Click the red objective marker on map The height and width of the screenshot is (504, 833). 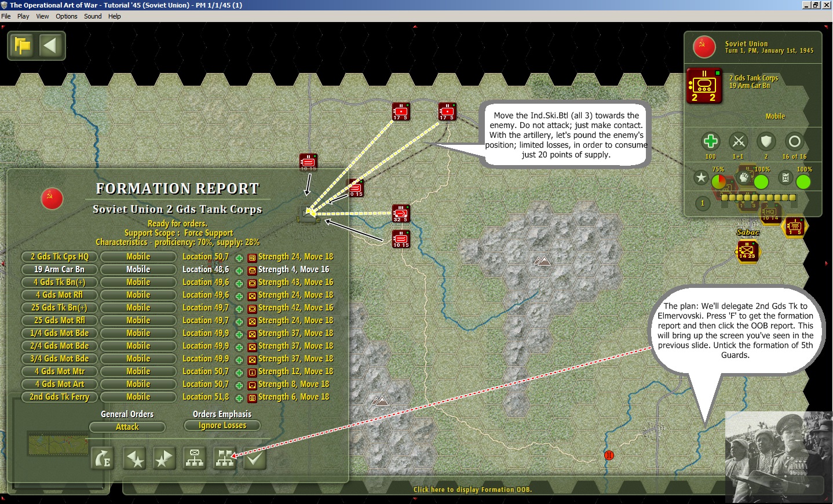[x=609, y=455]
